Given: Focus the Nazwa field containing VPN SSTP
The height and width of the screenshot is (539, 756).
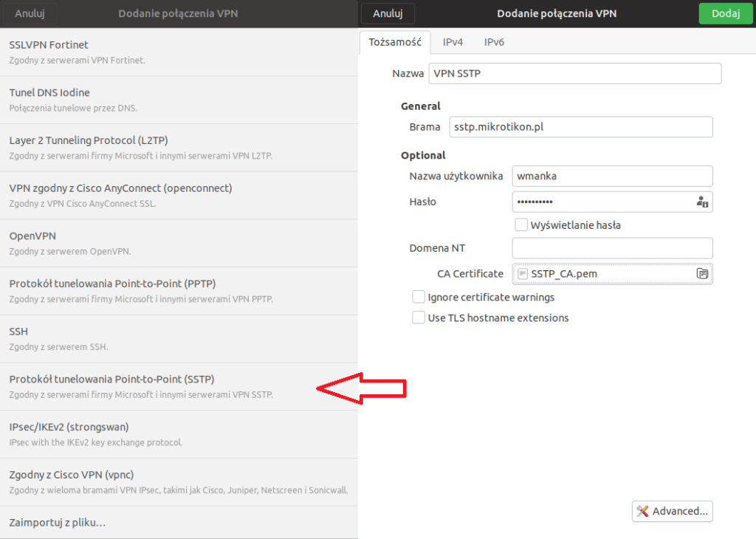Looking at the screenshot, I should coord(574,74).
